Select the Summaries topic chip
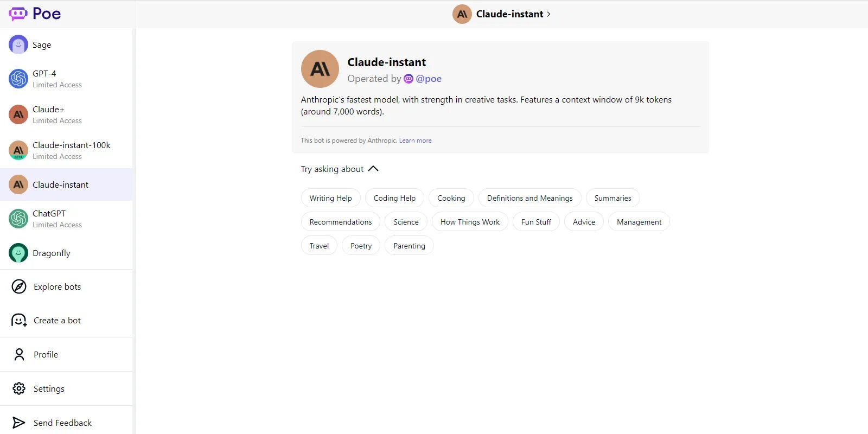Screen dimensions: 868x434 pos(613,198)
